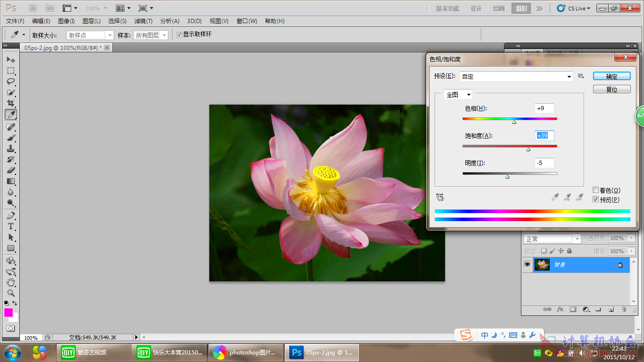Expand more workspaces double-arrow
Screen dimensions: 644x362
(539, 8)
